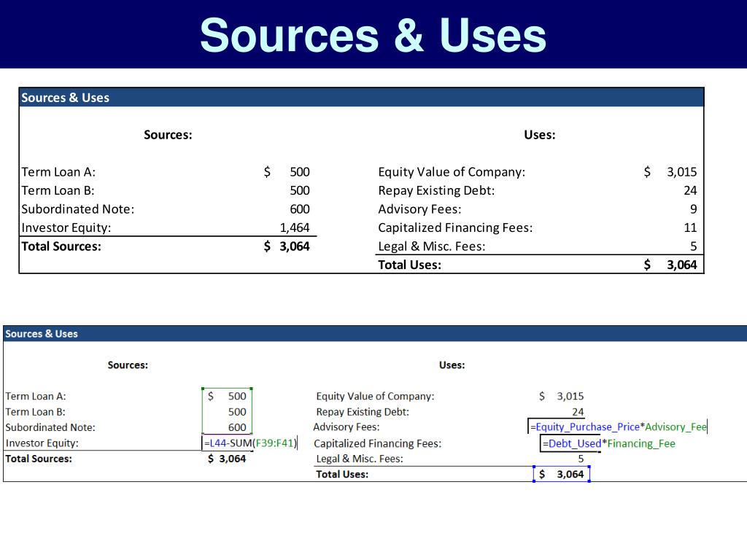Click 'Total Uses:' label in lower table
This screenshot has width=747, height=560.
342,474
